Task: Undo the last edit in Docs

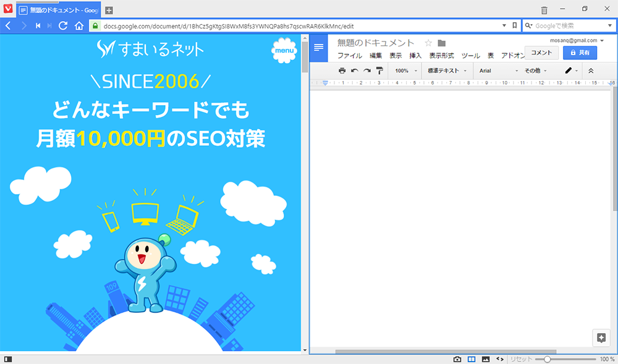Action: point(354,71)
